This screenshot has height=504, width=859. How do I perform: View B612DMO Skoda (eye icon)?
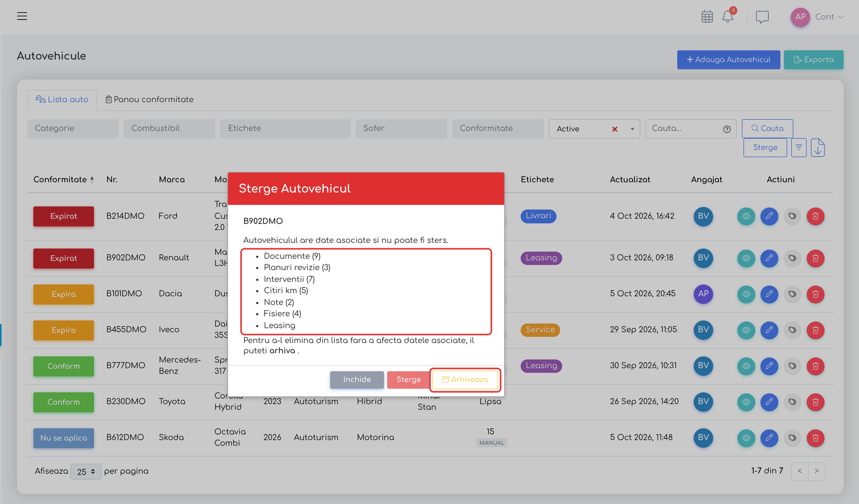(746, 438)
